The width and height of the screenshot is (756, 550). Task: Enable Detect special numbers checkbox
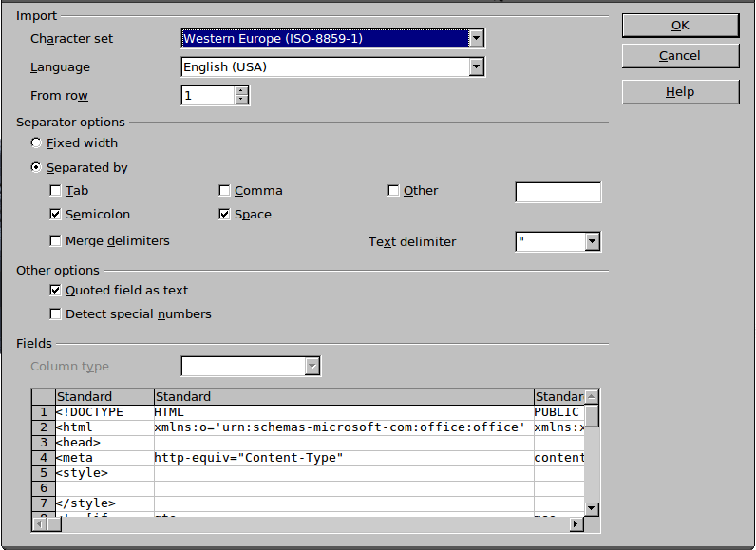coord(55,314)
